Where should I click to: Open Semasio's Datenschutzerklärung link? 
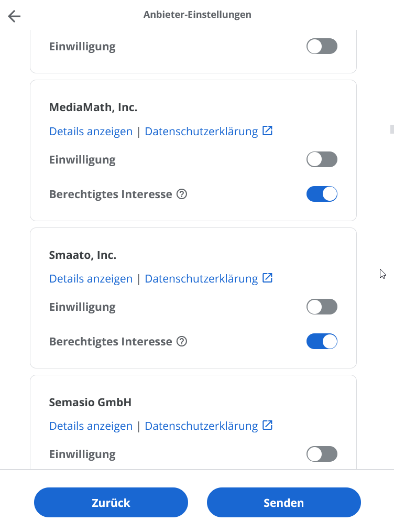click(201, 426)
